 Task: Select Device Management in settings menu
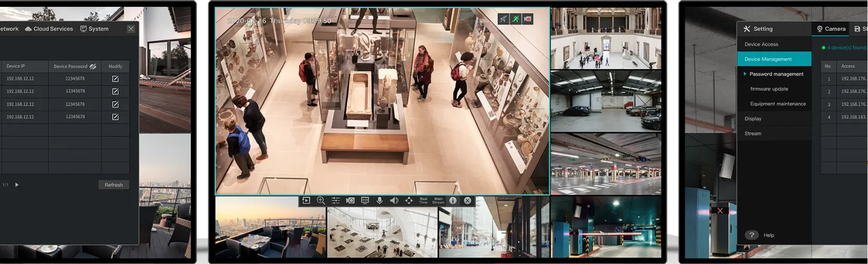click(x=774, y=59)
